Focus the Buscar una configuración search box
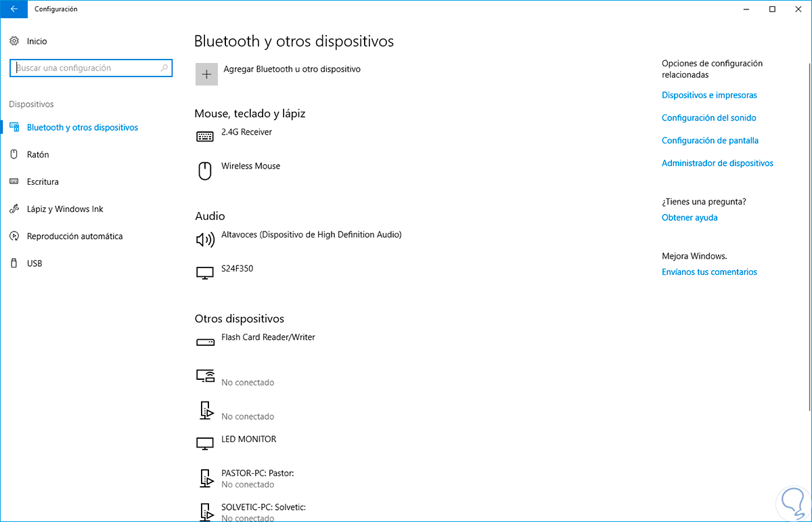Image resolution: width=812 pixels, height=522 pixels. tap(87, 68)
